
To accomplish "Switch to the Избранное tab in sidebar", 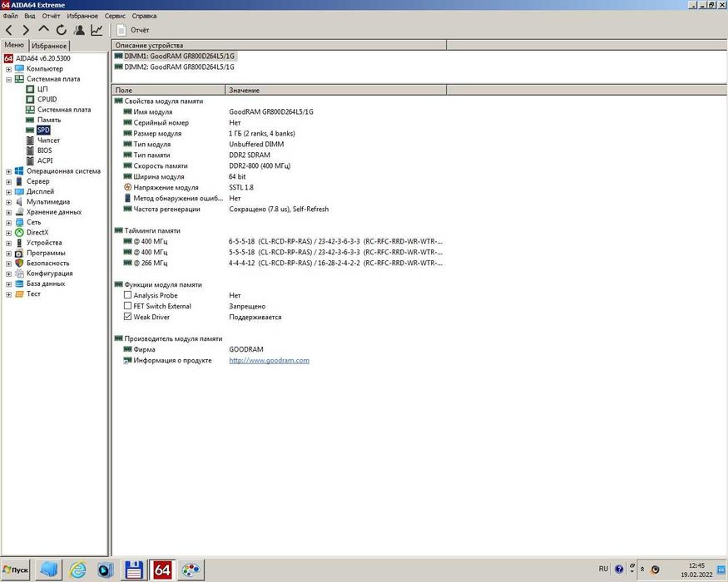I will click(50, 46).
